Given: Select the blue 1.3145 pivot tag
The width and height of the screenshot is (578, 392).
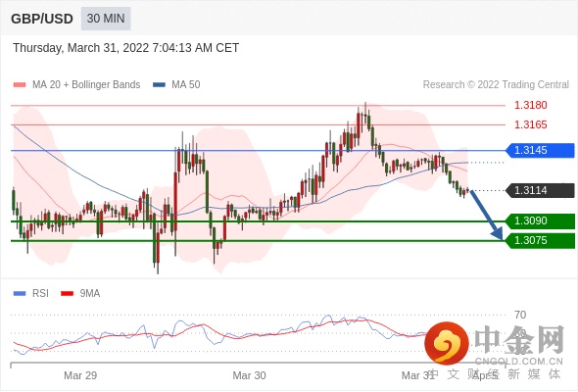Looking at the screenshot, I should point(540,151).
